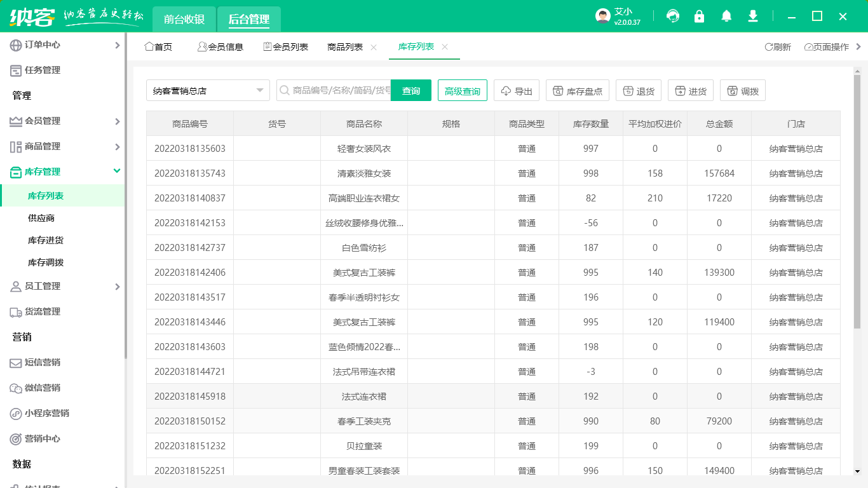
Task: Collapse the 库存管理 section
Action: point(64,171)
